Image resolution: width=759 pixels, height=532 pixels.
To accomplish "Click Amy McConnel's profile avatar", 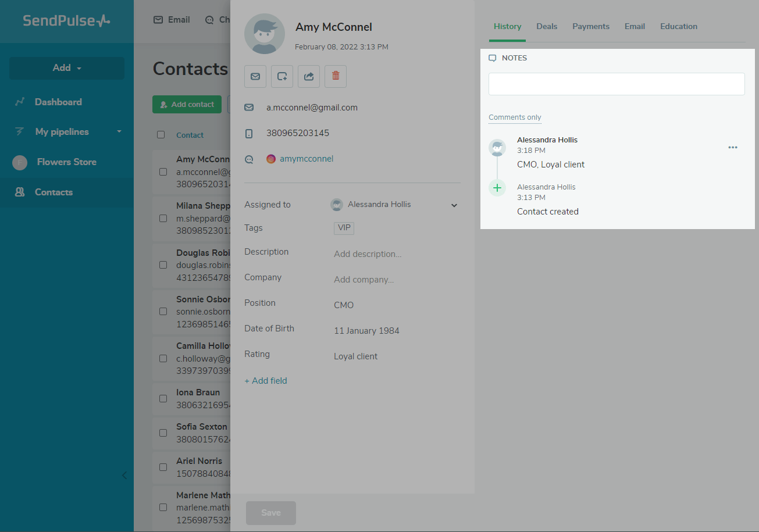I will 265,34.
